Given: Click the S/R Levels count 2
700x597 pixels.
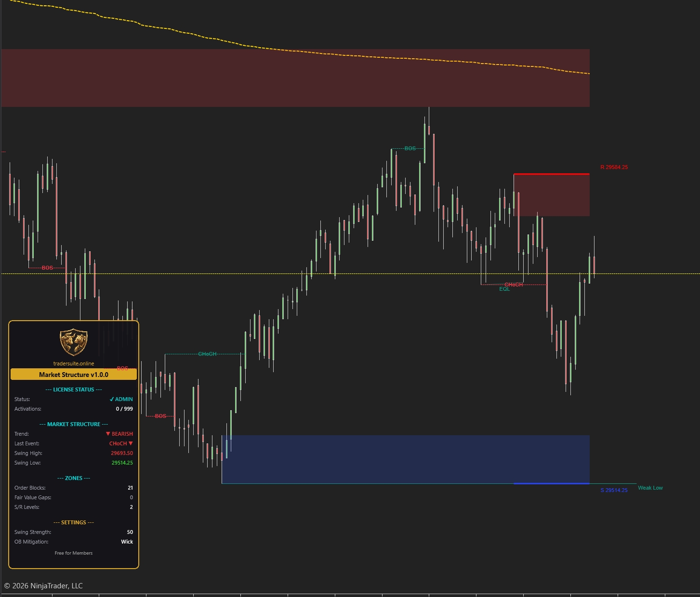Looking at the screenshot, I should pos(131,507).
